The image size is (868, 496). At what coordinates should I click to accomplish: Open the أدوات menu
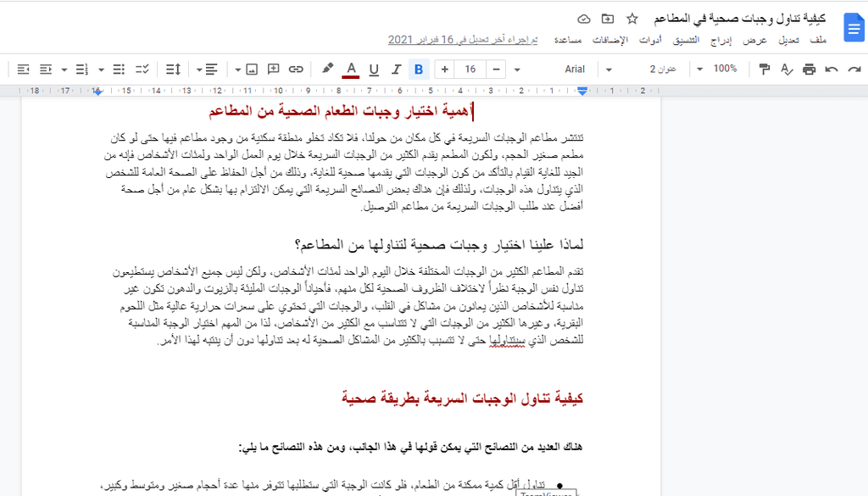[x=650, y=40]
